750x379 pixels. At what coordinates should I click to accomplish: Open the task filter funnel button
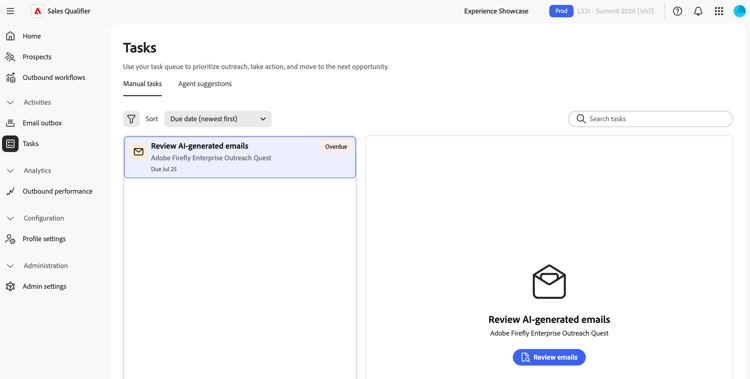[131, 119]
